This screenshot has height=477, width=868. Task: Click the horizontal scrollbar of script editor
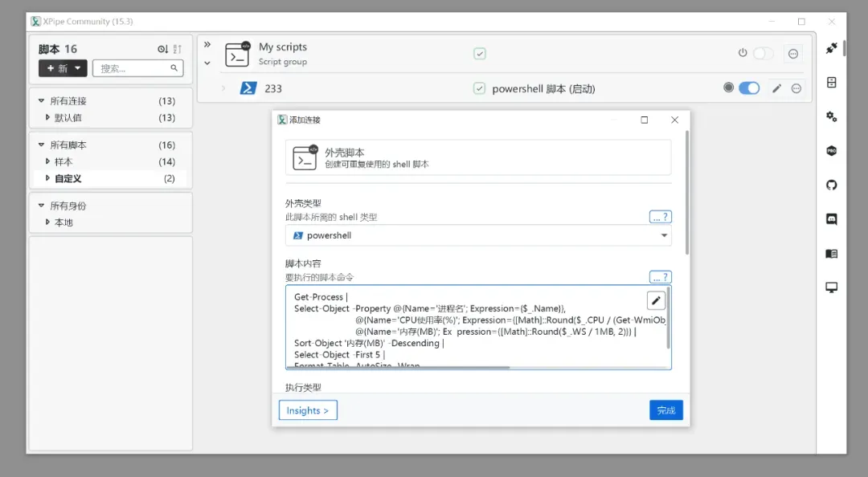(399, 367)
